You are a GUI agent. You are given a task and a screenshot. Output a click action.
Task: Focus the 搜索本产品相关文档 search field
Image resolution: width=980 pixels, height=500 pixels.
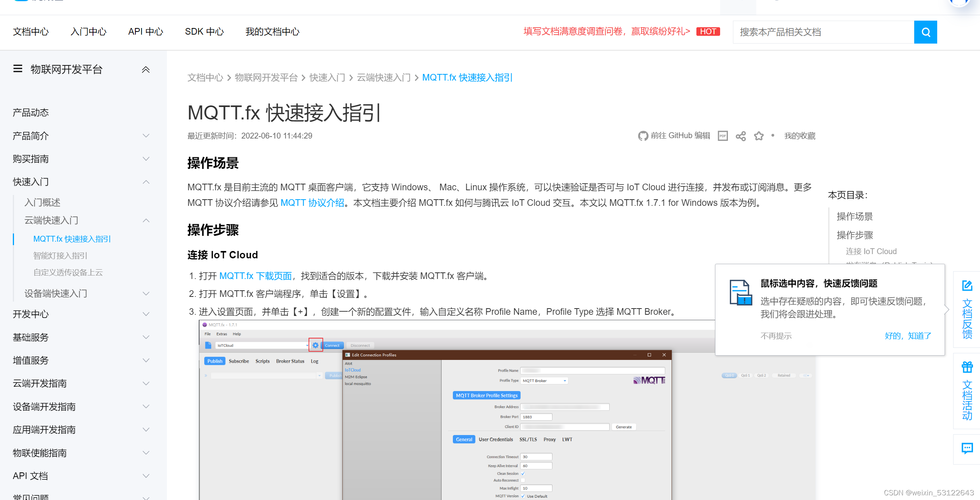point(823,32)
